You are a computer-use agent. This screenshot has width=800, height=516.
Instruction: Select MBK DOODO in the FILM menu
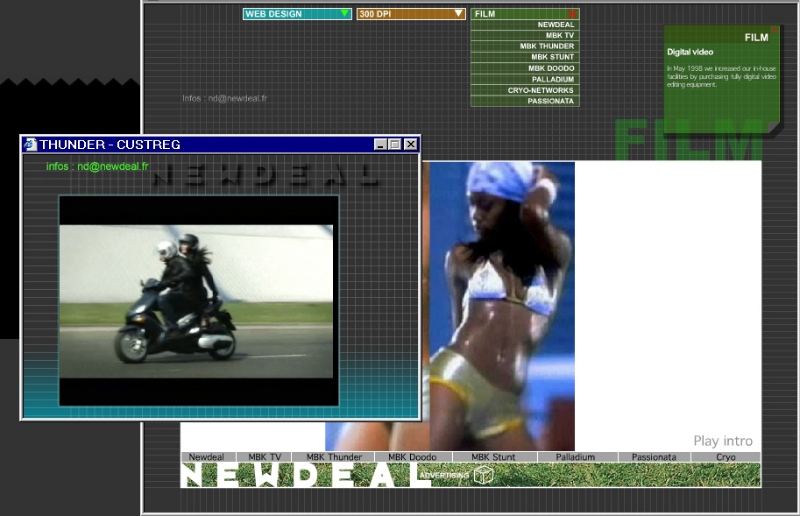pos(525,68)
